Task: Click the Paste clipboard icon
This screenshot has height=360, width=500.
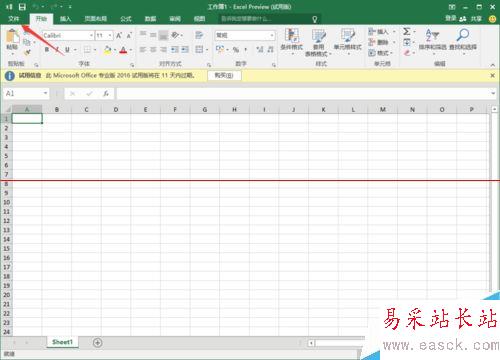Action: pos(12,36)
